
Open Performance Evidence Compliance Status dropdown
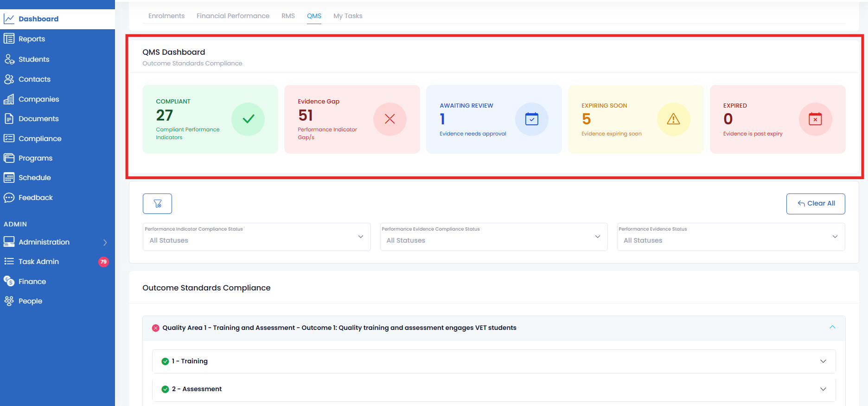[x=493, y=237]
